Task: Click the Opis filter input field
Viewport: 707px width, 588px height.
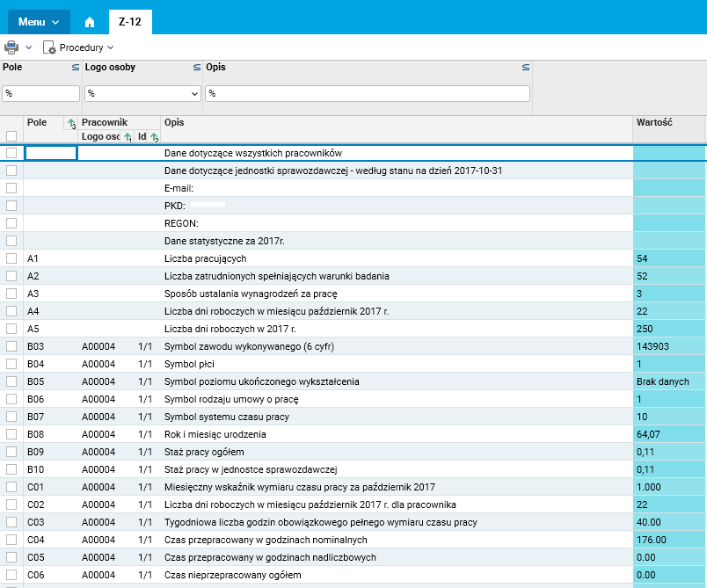Action: click(x=368, y=93)
